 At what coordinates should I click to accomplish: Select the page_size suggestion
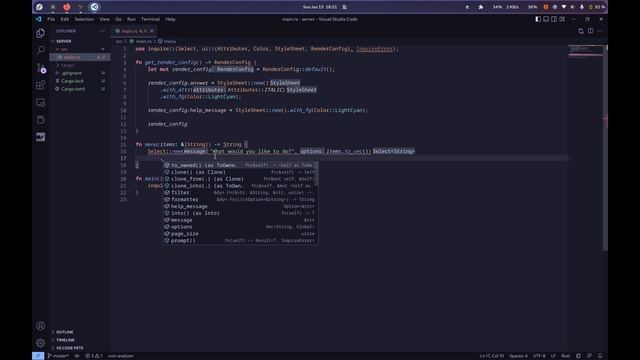pyautogui.click(x=240, y=234)
